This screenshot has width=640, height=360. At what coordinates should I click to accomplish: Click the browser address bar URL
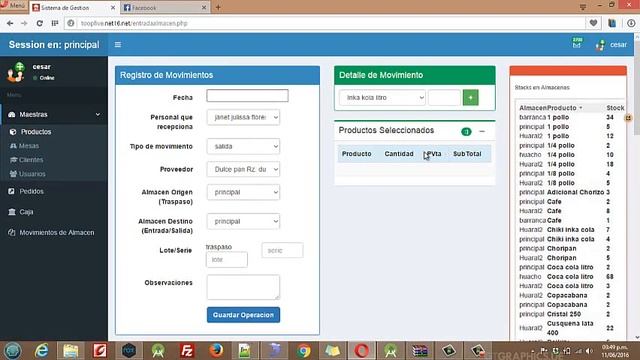click(x=134, y=23)
